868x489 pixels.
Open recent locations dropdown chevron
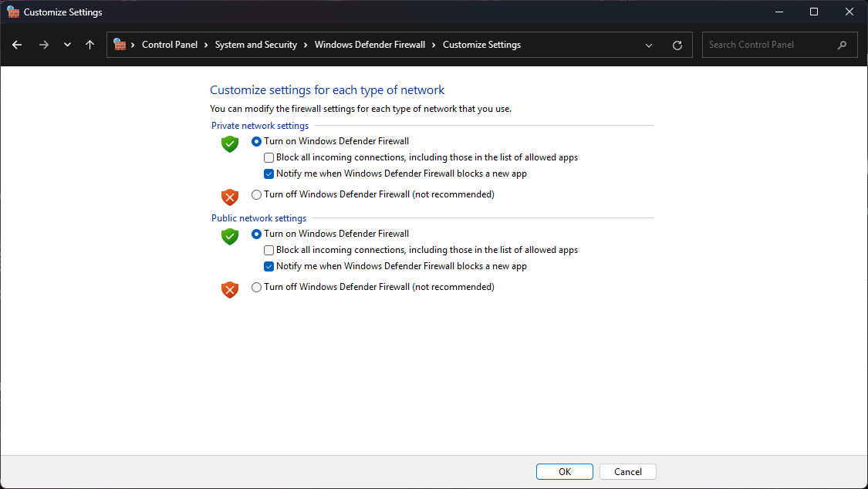click(67, 45)
